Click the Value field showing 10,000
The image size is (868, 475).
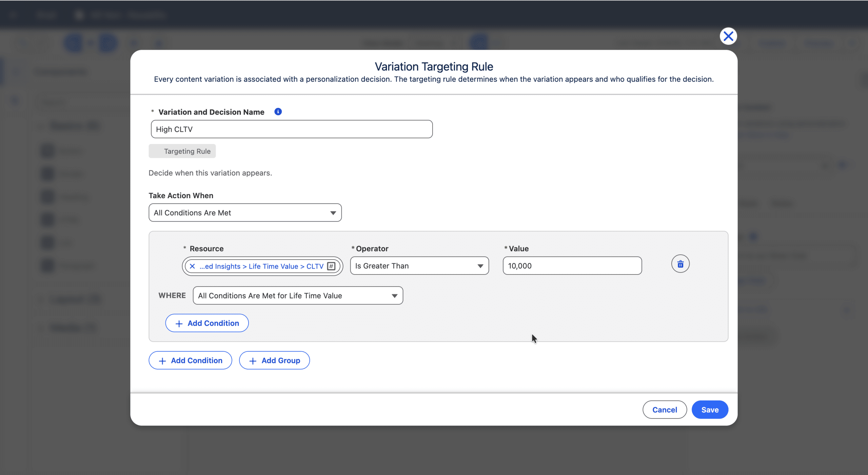tap(572, 266)
